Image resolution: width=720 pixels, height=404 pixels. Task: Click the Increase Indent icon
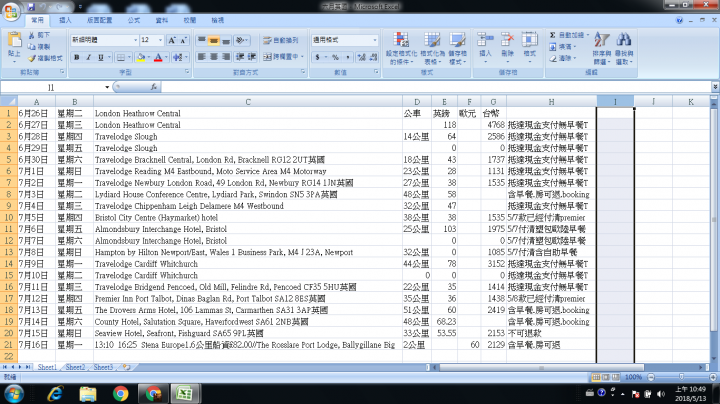[x=252, y=57]
